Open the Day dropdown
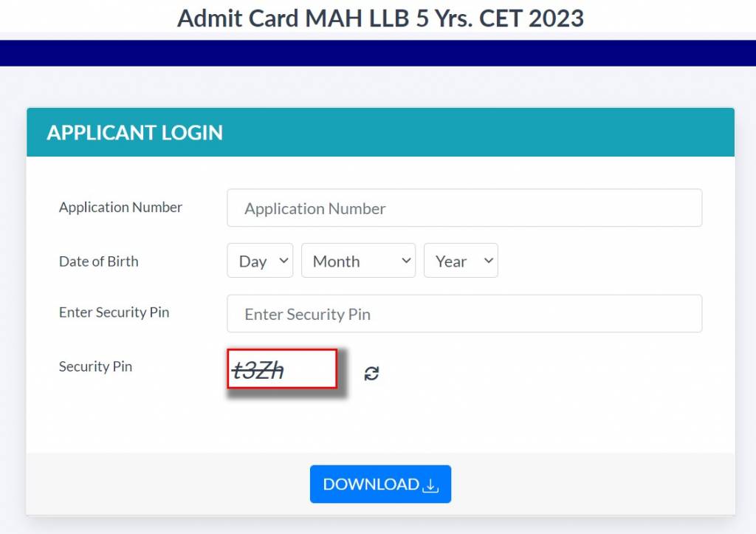This screenshot has width=756, height=534. tap(259, 261)
